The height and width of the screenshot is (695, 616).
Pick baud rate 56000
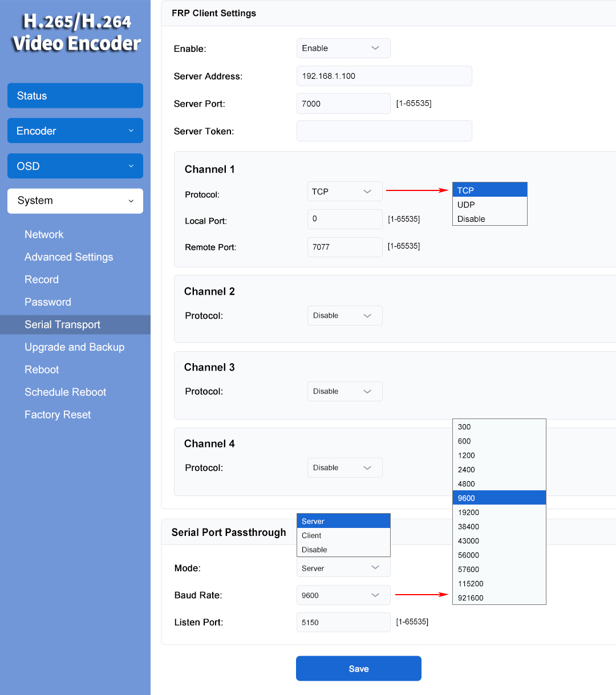(x=499, y=555)
